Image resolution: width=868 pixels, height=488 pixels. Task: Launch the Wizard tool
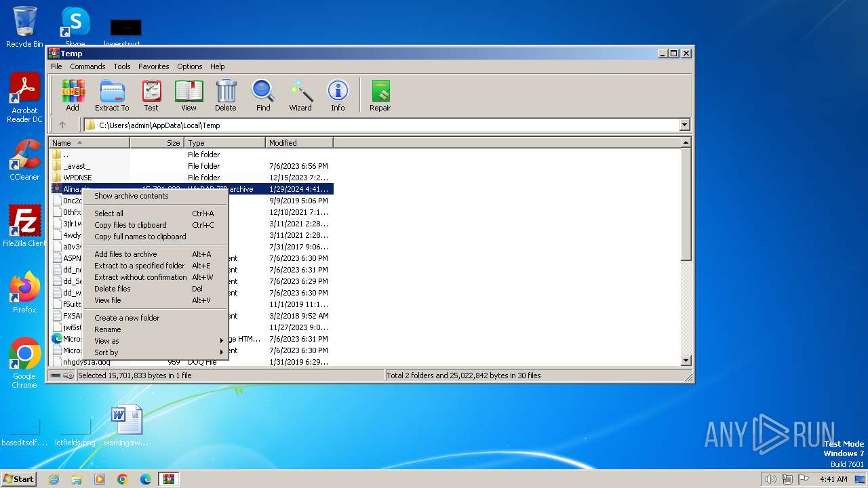300,96
